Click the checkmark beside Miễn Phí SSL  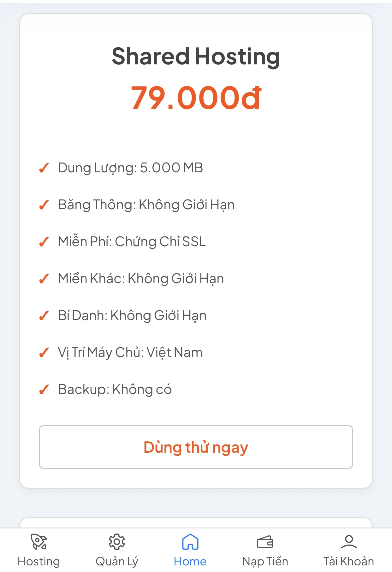point(44,242)
